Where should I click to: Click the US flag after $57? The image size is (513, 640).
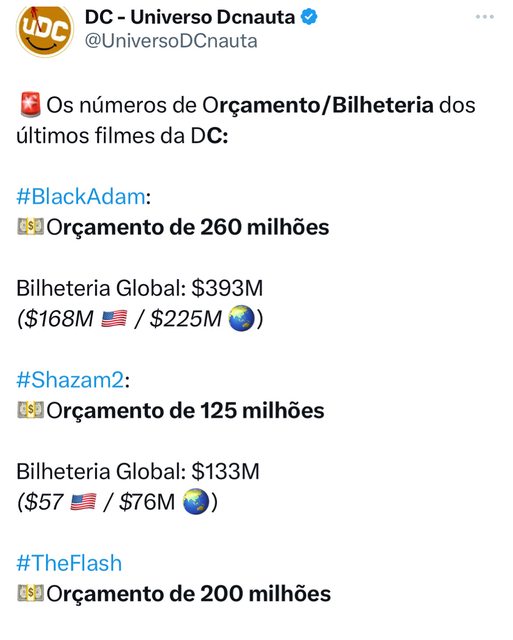click(83, 502)
